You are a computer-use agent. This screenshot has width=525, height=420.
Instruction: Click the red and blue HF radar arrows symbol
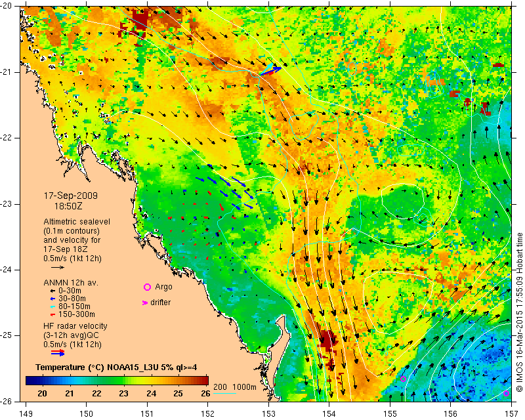click(x=58, y=352)
